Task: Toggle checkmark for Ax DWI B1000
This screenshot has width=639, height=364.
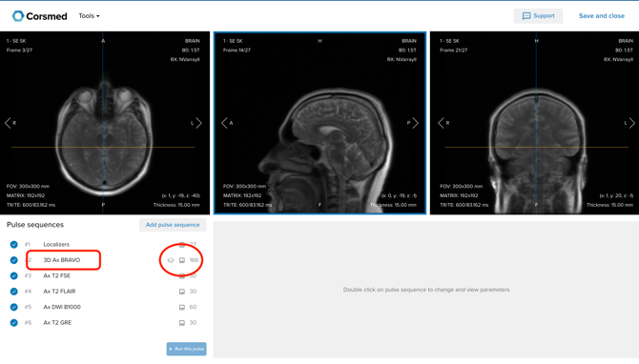Action: tap(14, 307)
